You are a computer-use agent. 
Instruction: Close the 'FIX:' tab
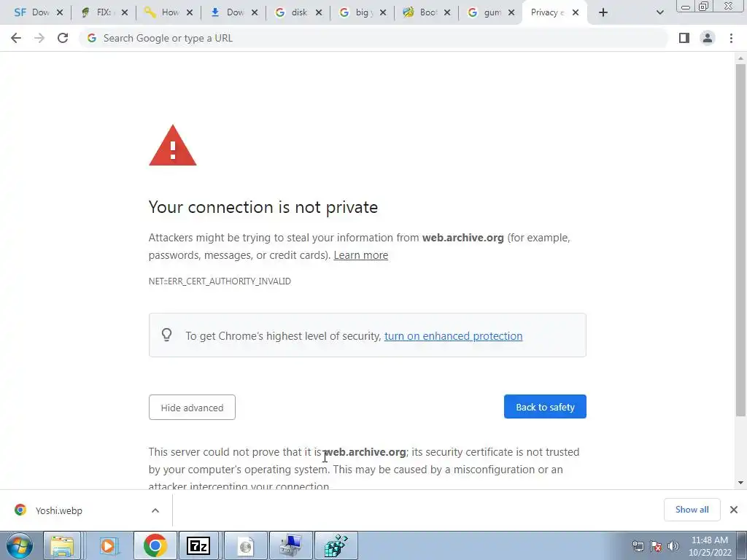125,13
